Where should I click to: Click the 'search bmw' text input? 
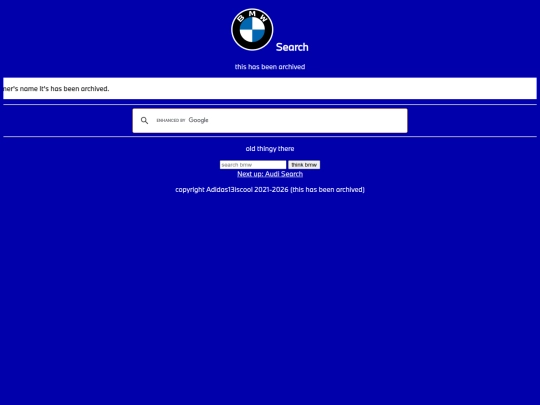click(x=253, y=165)
